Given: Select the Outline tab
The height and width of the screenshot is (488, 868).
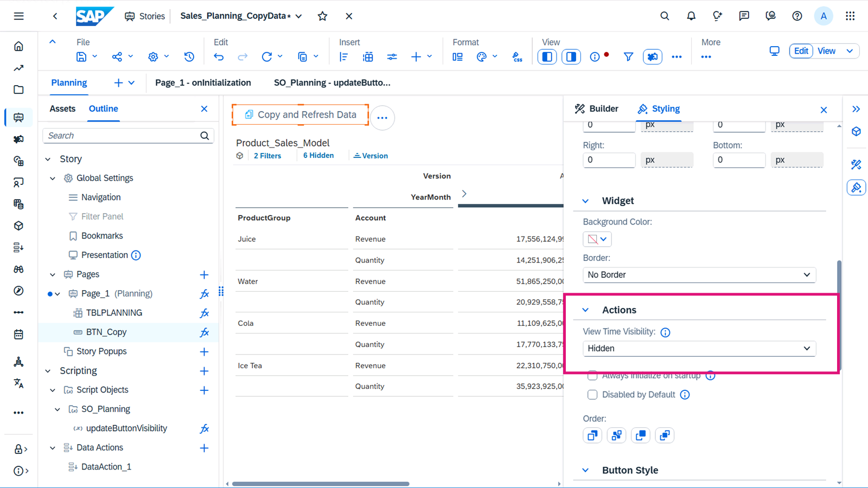Looking at the screenshot, I should (104, 109).
